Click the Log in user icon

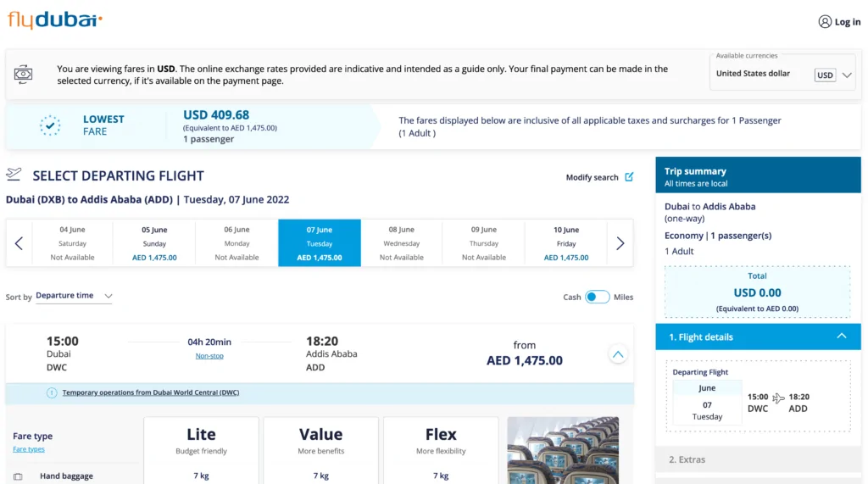tap(825, 22)
